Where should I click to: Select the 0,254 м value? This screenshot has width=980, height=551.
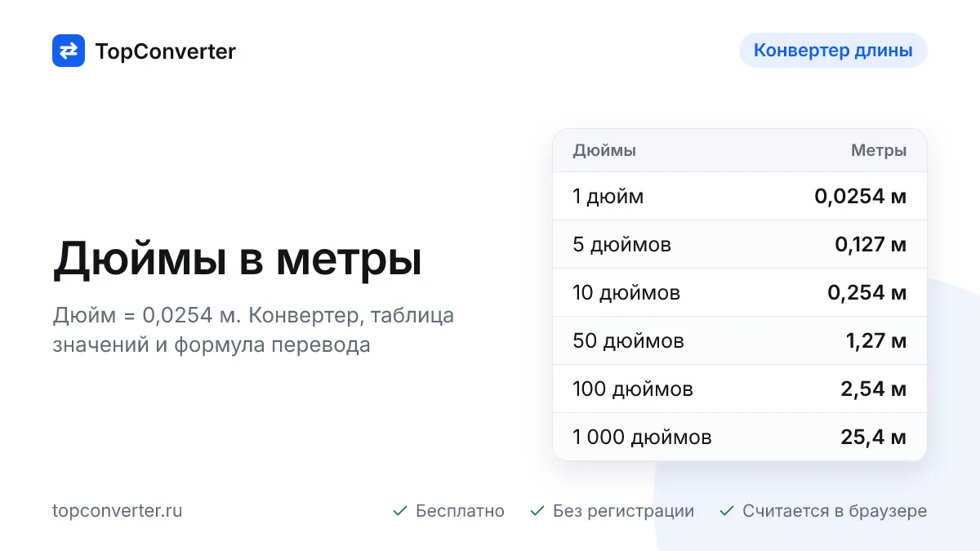pyautogui.click(x=867, y=292)
